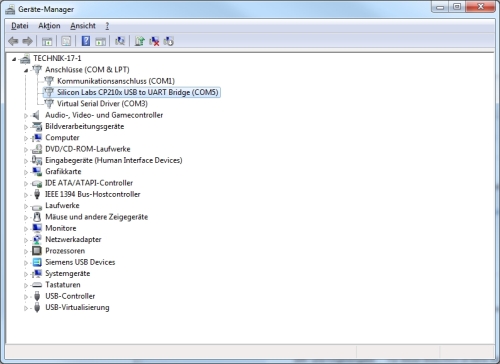Select the Systemgeräte category
500x364 pixels.
tap(68, 274)
